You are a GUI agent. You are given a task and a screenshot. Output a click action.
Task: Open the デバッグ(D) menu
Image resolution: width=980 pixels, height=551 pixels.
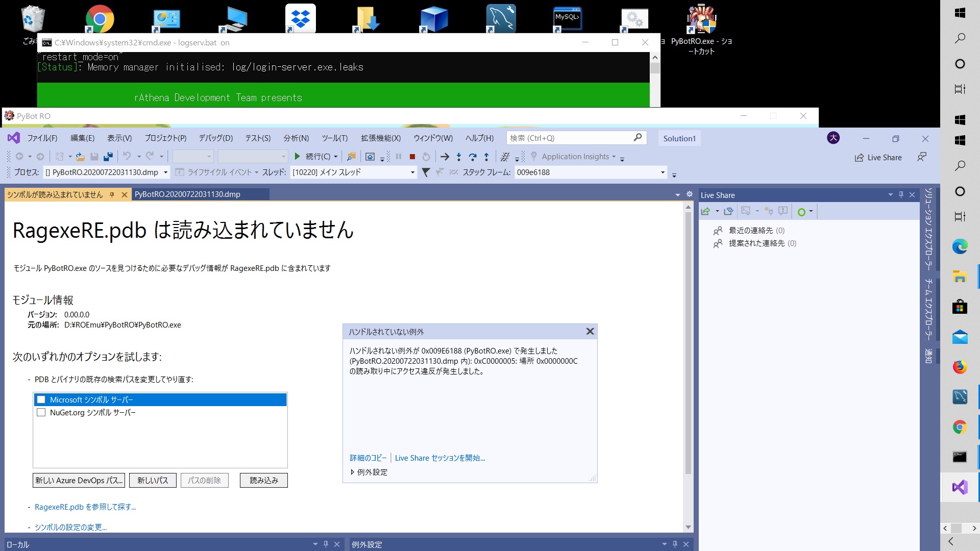[215, 138]
